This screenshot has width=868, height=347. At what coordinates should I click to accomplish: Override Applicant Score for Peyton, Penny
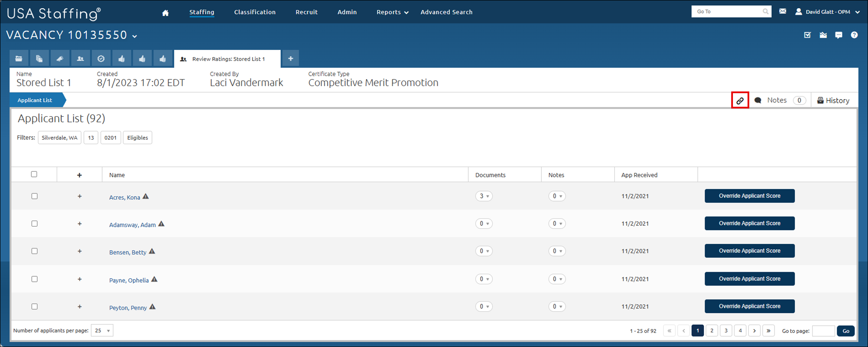tap(750, 306)
